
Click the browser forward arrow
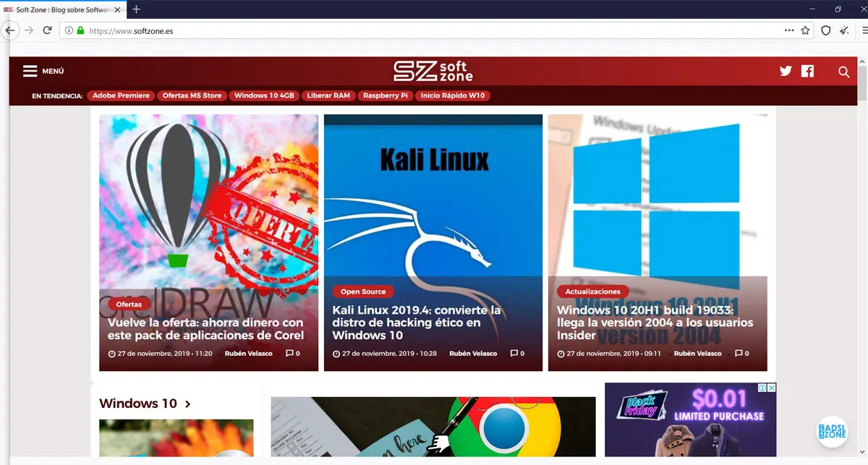[29, 30]
